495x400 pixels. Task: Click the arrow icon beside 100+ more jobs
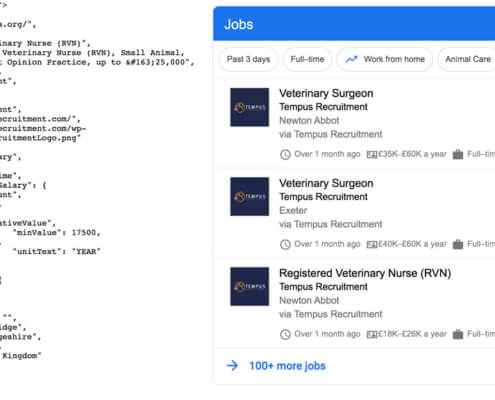coord(232,366)
